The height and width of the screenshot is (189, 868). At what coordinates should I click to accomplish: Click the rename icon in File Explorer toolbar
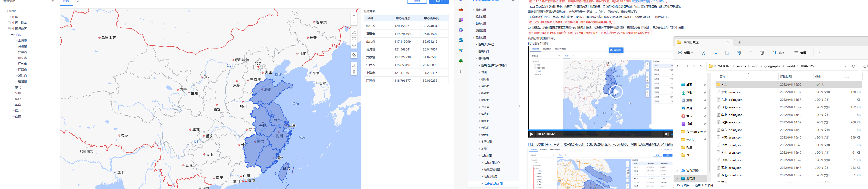coord(739,53)
